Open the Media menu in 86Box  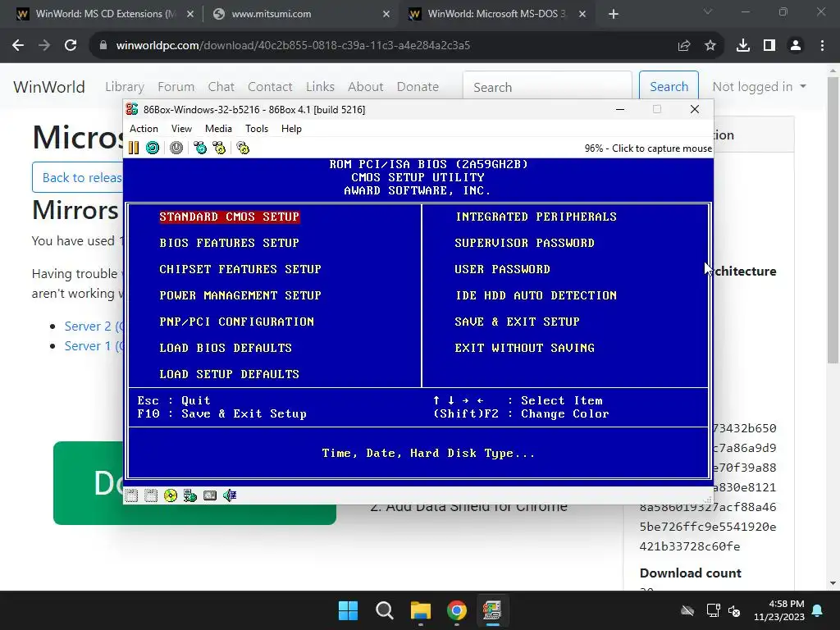pyautogui.click(x=218, y=129)
